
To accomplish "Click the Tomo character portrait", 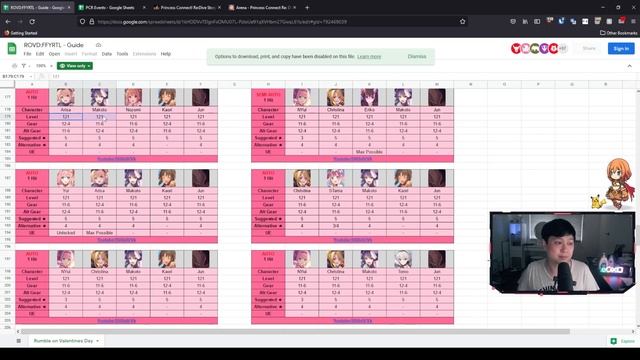I will click(x=403, y=259).
